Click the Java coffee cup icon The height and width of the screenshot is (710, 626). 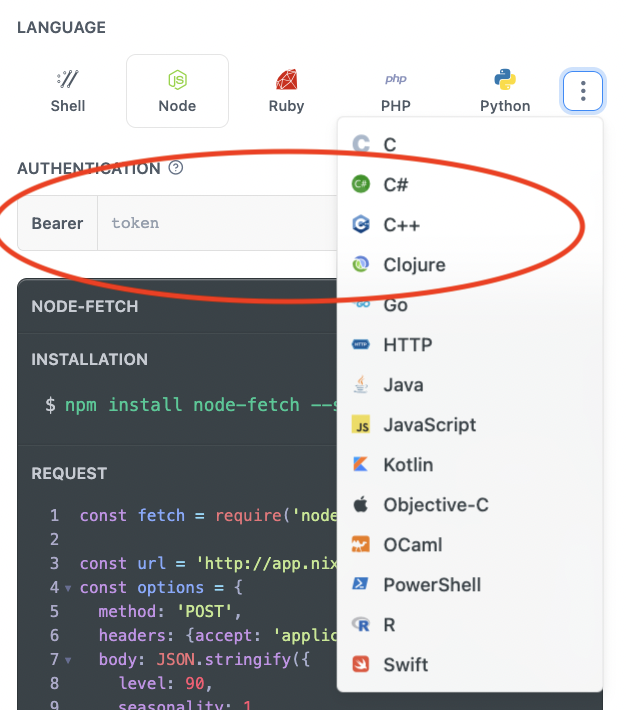(361, 384)
